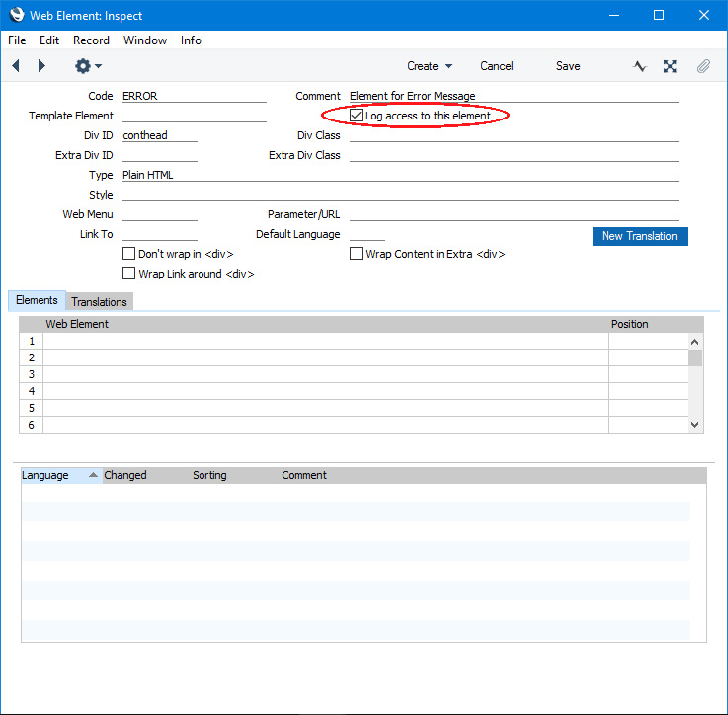This screenshot has width=728, height=715.
Task: Click the Comment field text
Action: [x=514, y=96]
